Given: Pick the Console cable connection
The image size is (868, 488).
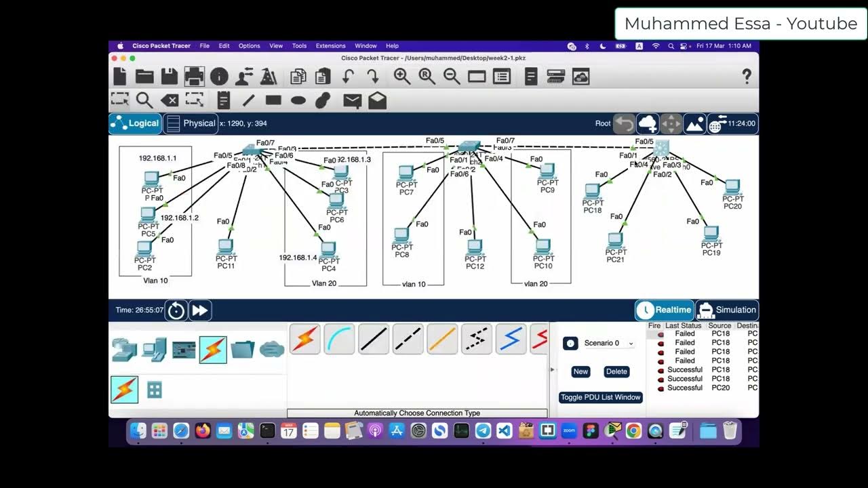Looking at the screenshot, I should tap(340, 339).
